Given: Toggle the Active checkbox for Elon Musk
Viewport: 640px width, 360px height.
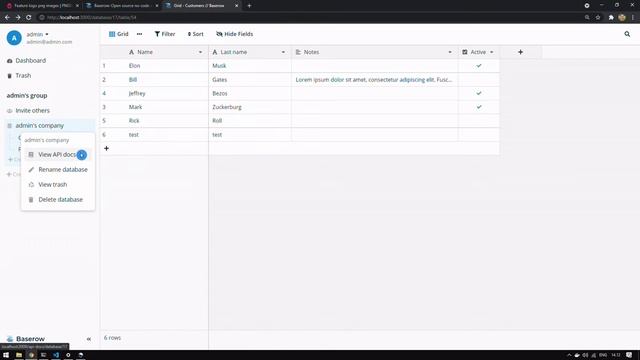Looking at the screenshot, I should point(479,66).
